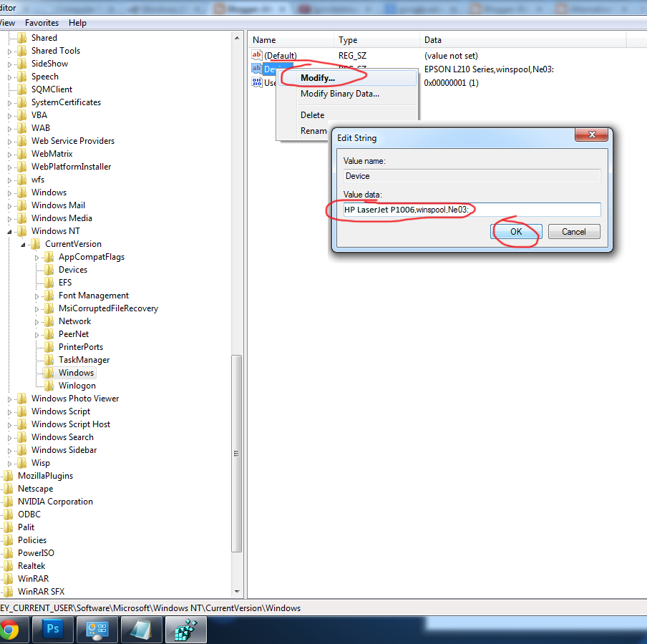This screenshot has width=647, height=644.
Task: Open the Notepad taskbar icon
Action: (x=142, y=630)
